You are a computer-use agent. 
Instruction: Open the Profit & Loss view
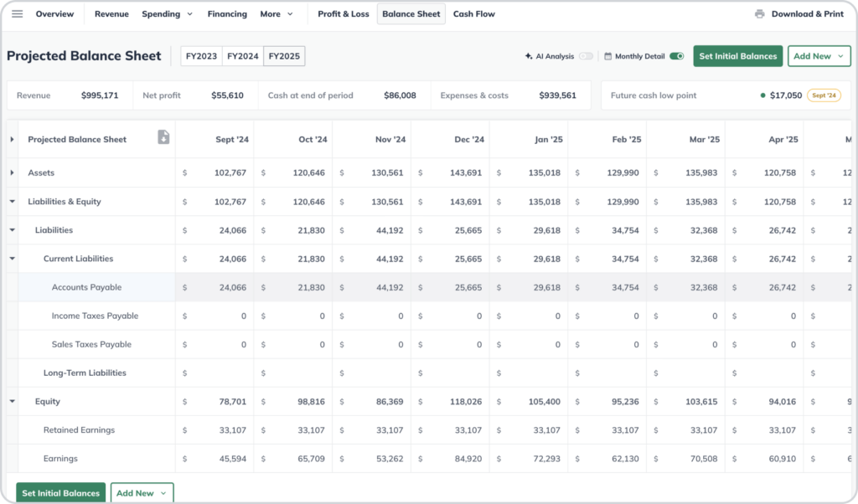click(343, 13)
